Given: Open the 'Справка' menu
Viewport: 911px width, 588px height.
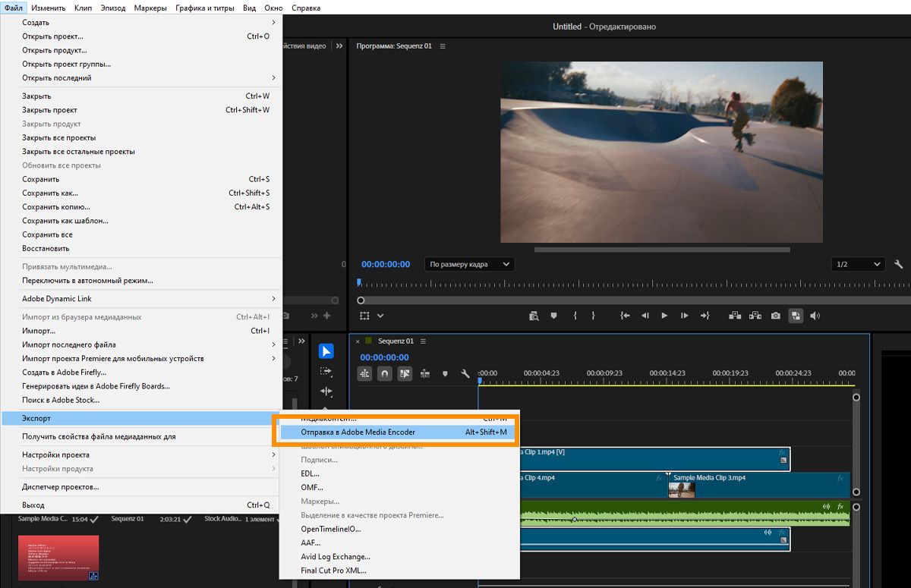Looking at the screenshot, I should (306, 8).
